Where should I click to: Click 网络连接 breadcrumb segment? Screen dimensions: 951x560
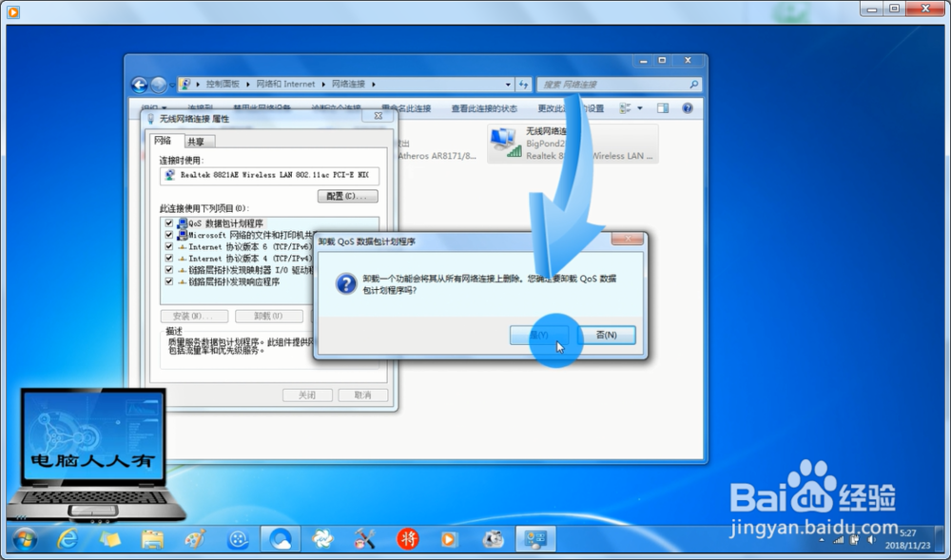(348, 85)
